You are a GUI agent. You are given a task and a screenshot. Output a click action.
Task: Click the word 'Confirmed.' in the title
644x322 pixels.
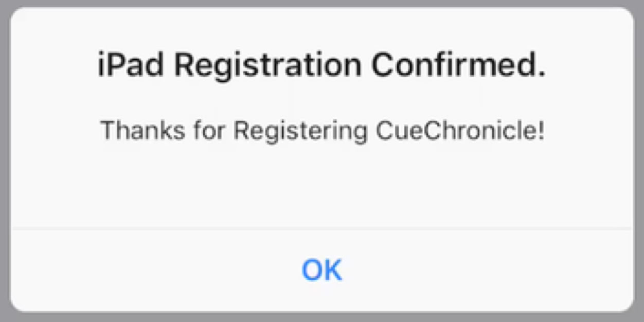(x=458, y=66)
